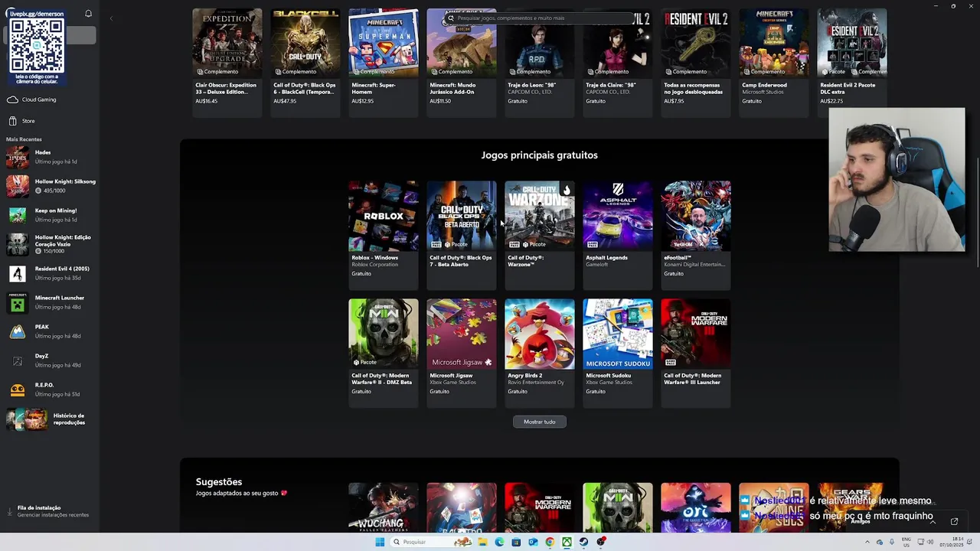Open Traje do Leon '98 add-on
Image resolution: width=980 pixels, height=551 pixels.
click(x=540, y=62)
